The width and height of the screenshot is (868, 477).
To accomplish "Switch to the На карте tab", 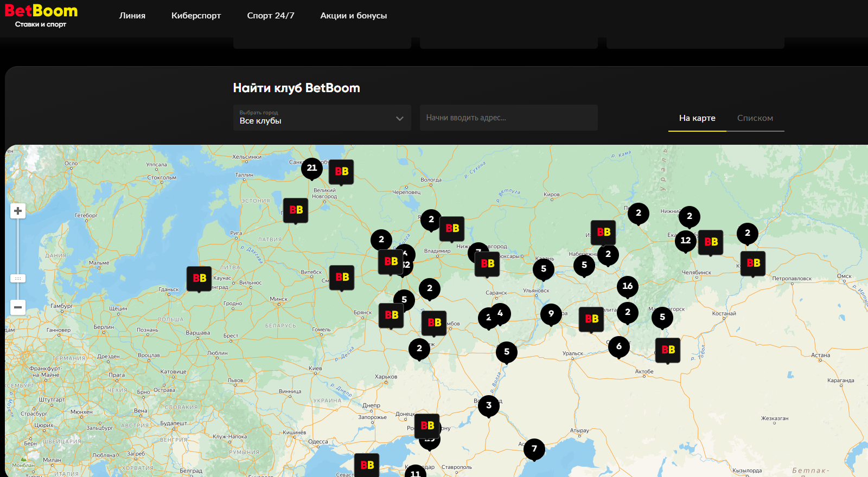I will 697,118.
